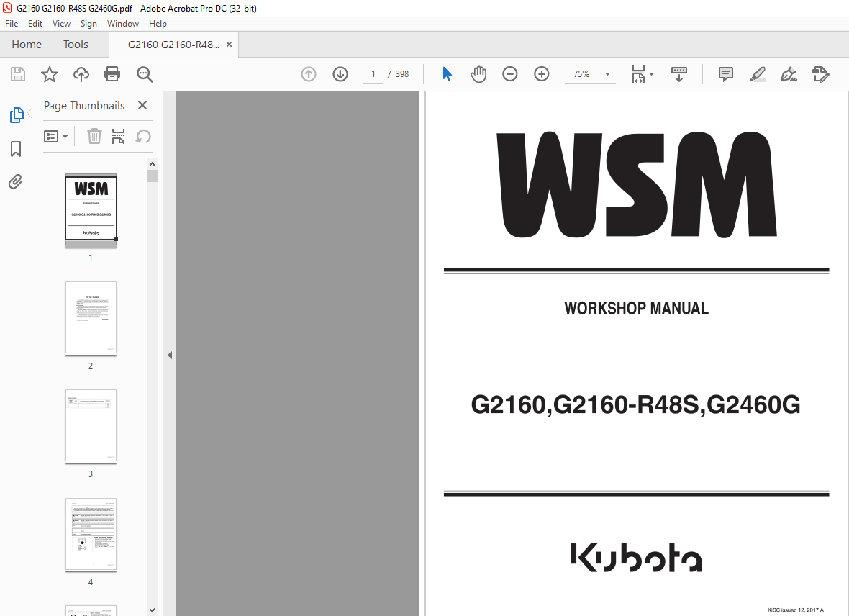Go to next page arrow

click(x=340, y=74)
